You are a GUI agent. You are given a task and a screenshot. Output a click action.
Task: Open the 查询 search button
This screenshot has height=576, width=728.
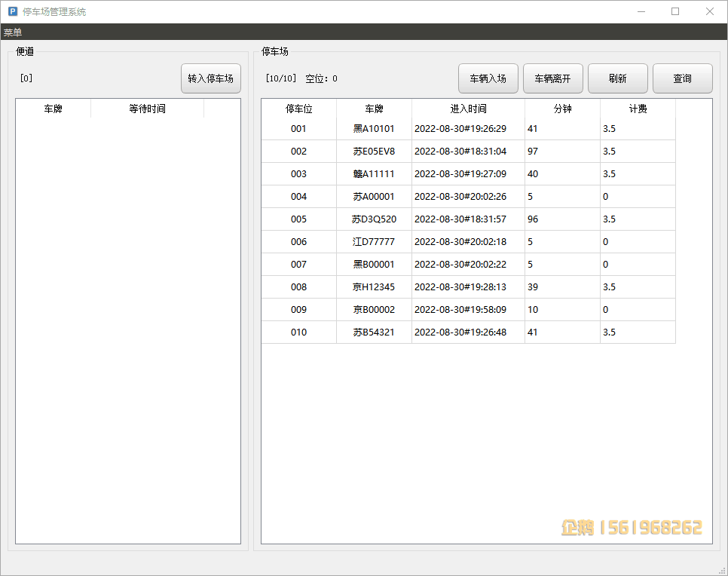click(683, 78)
